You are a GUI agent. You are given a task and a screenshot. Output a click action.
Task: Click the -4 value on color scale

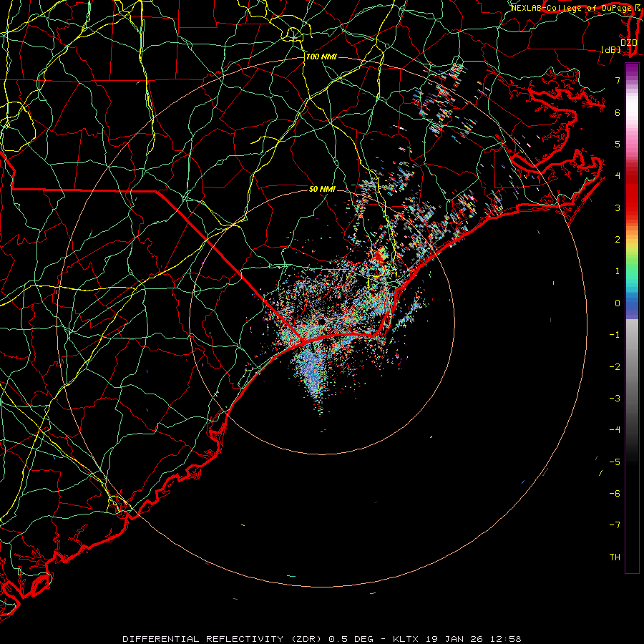coord(615,430)
